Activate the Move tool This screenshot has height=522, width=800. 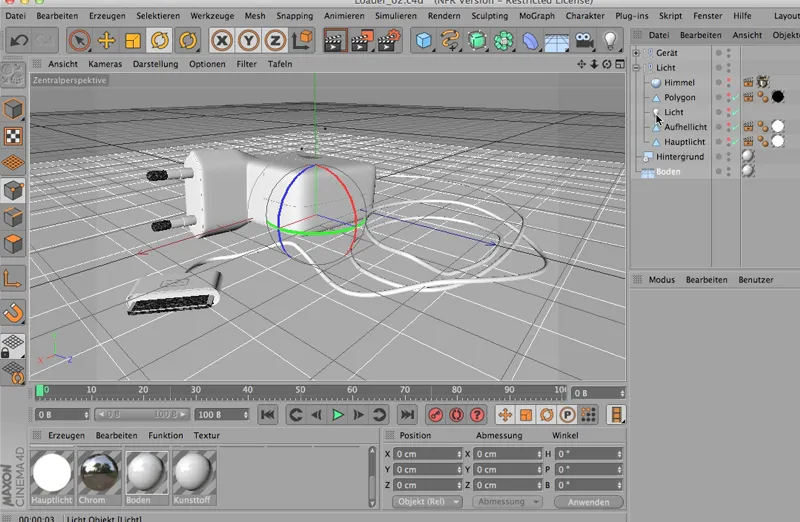[x=106, y=40]
